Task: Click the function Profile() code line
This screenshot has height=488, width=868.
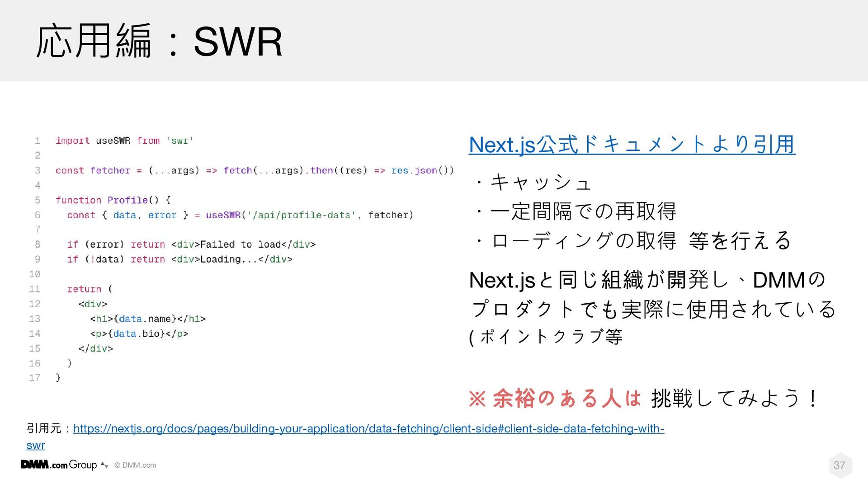Action: pyautogui.click(x=113, y=200)
